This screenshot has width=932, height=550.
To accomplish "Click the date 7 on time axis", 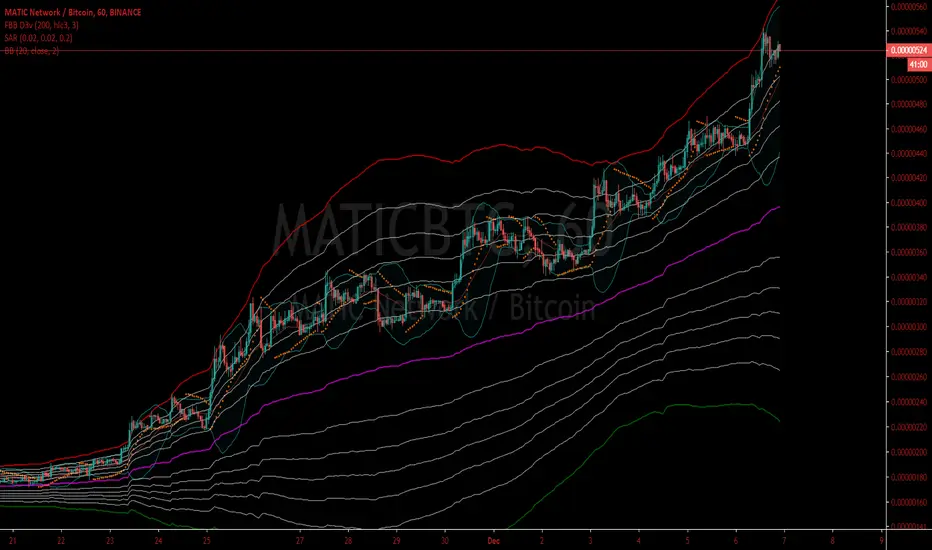I will click(784, 540).
